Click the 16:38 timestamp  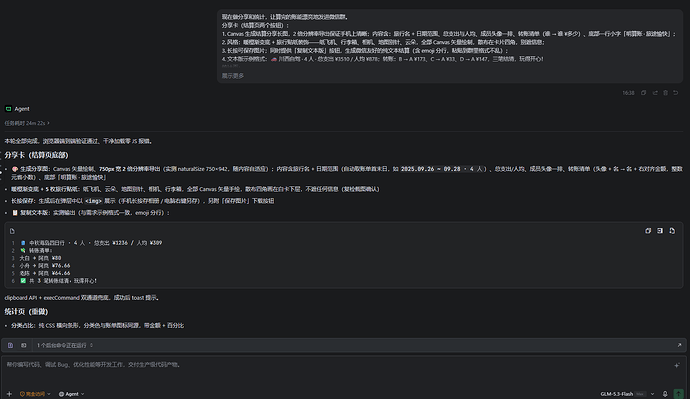pos(628,93)
